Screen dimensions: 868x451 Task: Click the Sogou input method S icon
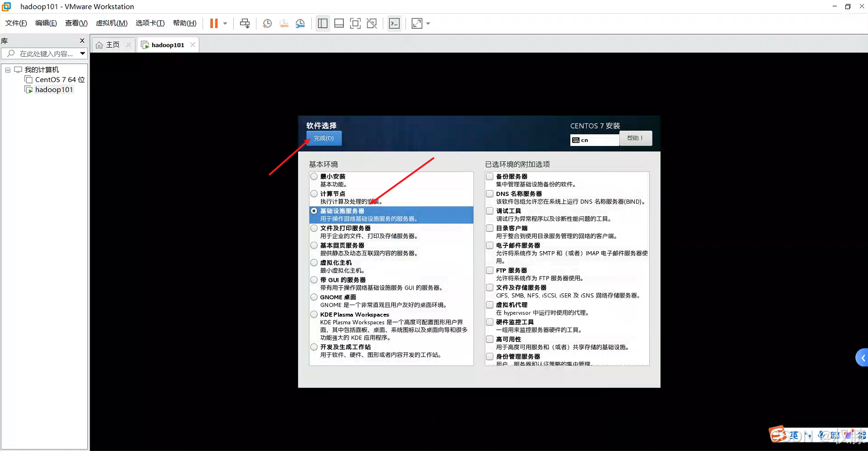tap(778, 435)
